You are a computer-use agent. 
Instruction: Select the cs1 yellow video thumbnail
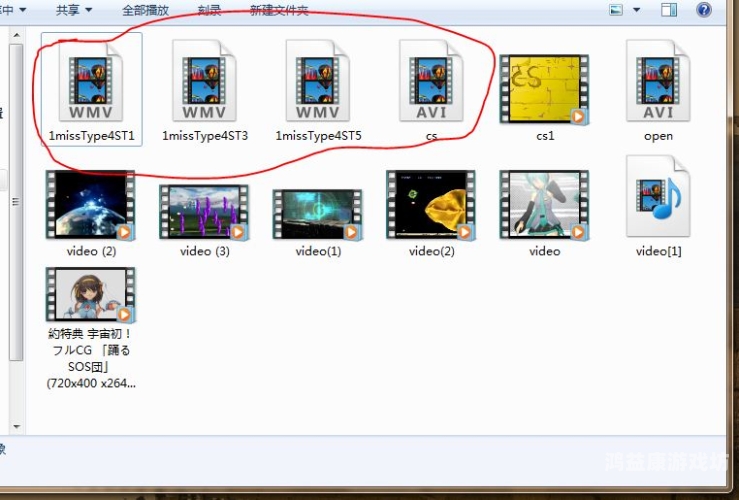[544, 90]
